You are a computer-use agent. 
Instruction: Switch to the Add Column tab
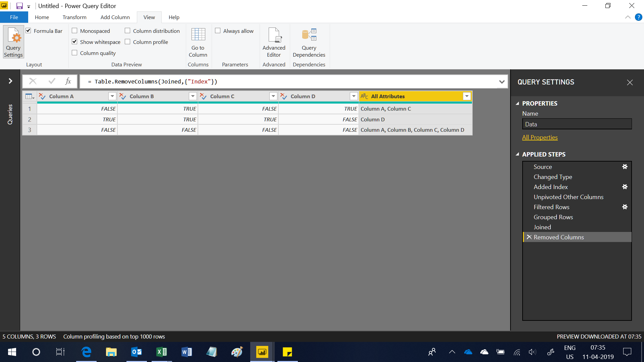115,17
